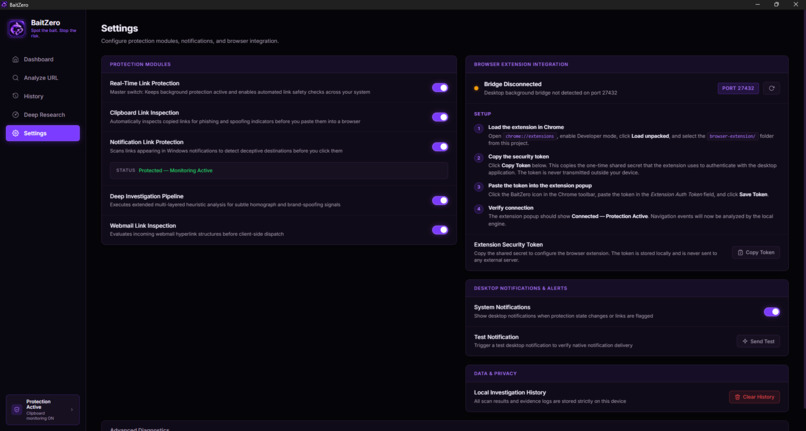Click the Analyze URL magnifier icon

[15, 78]
